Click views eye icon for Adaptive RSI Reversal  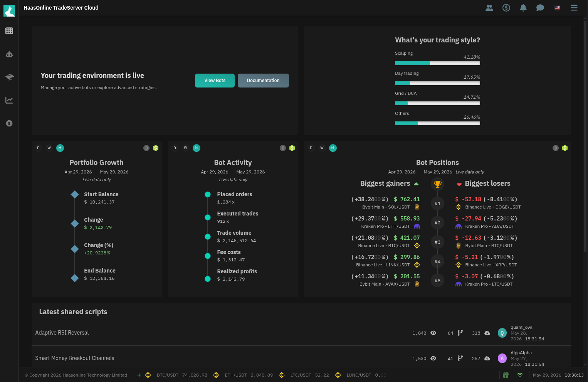(x=433, y=333)
